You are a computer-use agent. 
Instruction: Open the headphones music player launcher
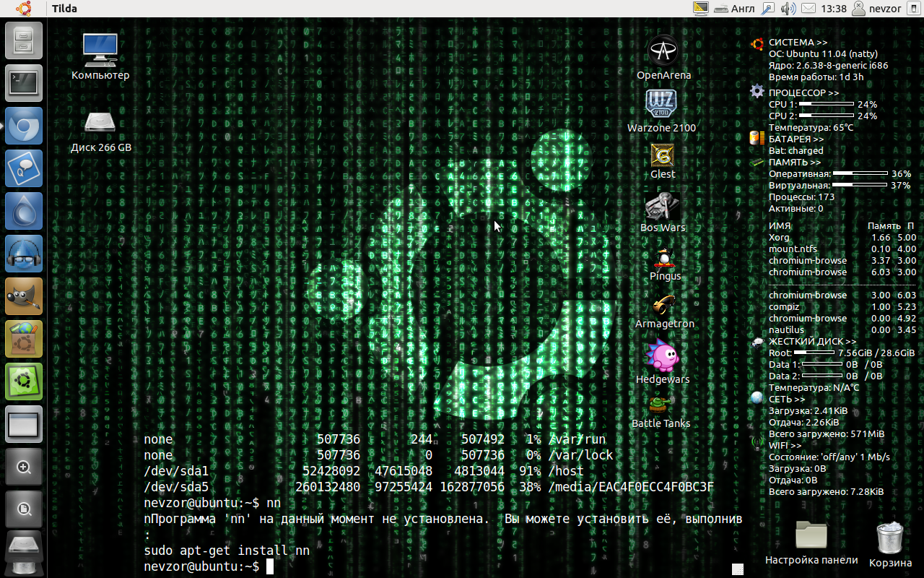[24, 254]
